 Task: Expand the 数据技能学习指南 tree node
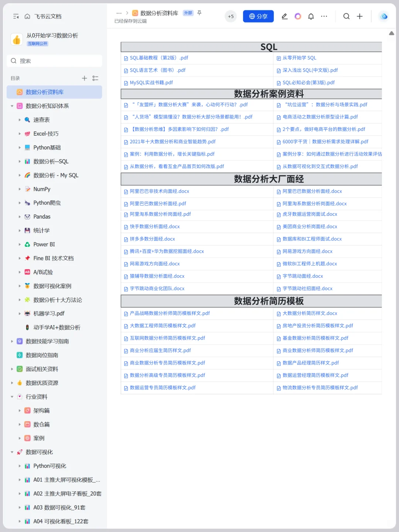pyautogui.click(x=12, y=341)
